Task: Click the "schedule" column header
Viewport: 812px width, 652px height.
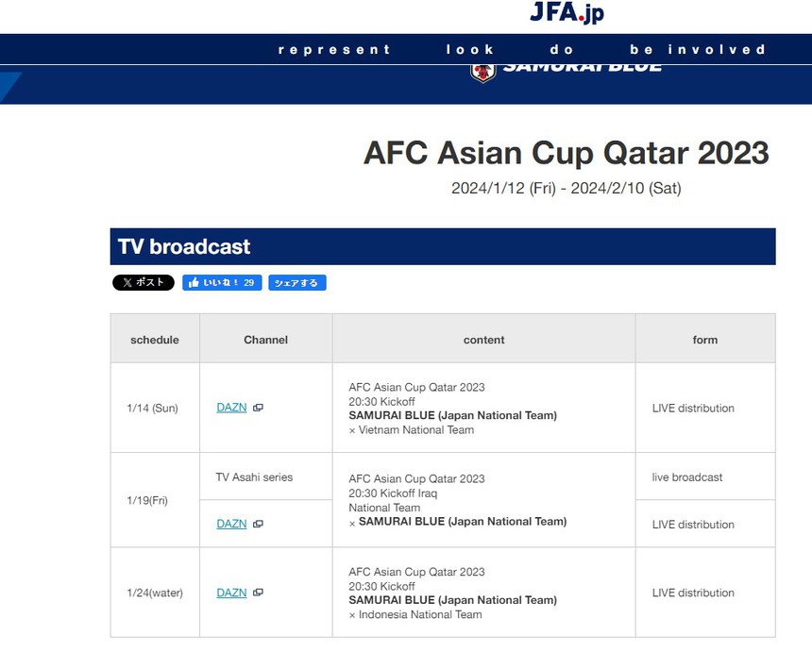Action: point(155,340)
